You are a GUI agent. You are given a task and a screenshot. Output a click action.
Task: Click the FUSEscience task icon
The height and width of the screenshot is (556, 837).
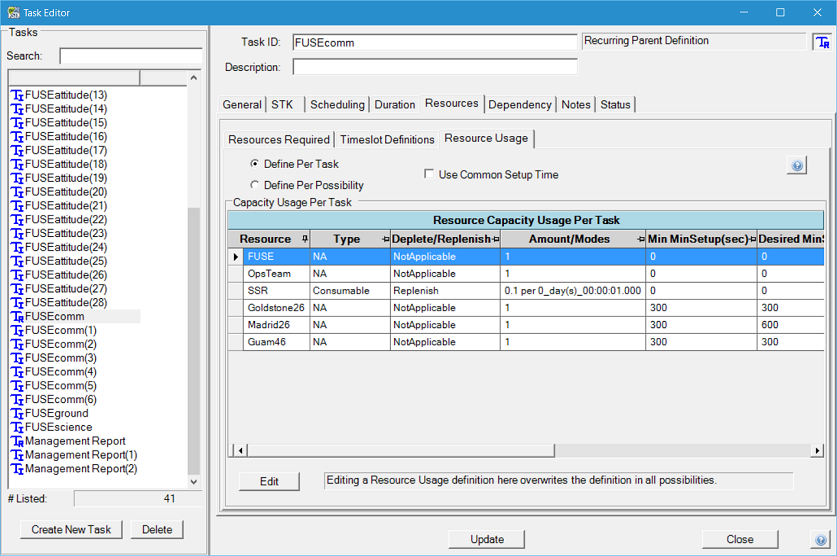tap(17, 427)
